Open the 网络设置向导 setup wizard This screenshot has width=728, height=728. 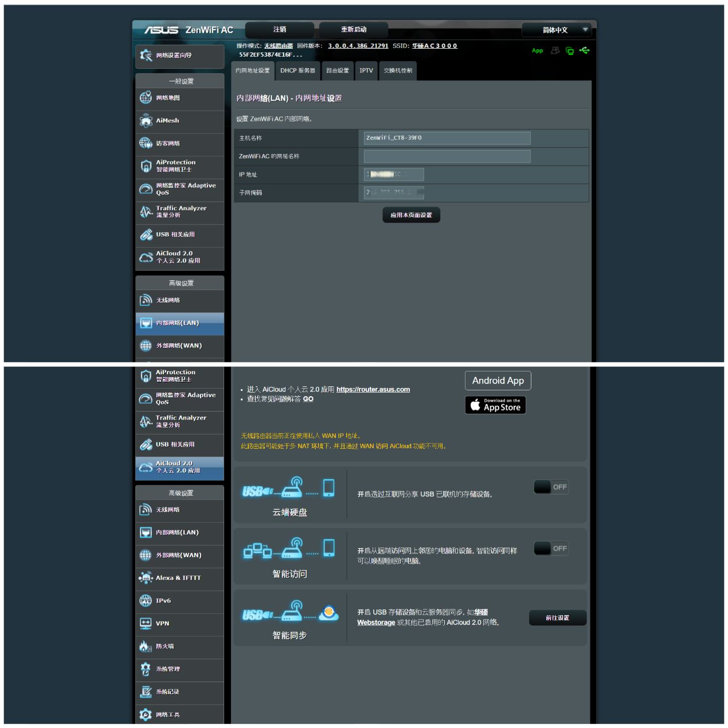tap(180, 56)
